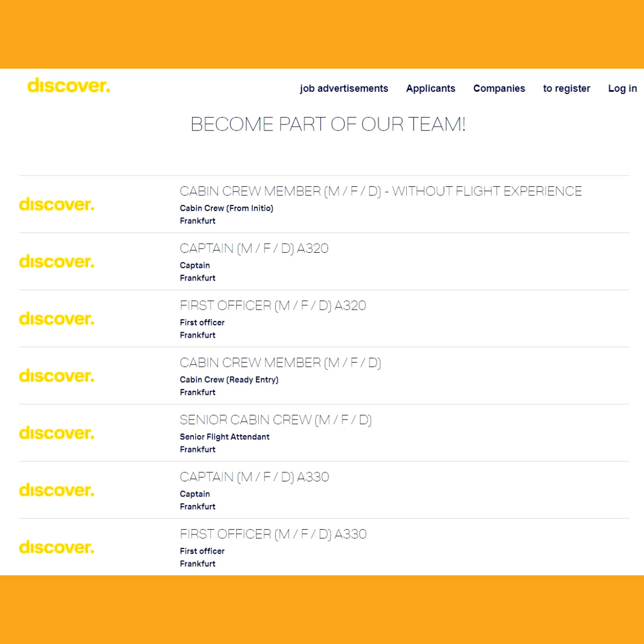Open the Senior Cabin Crew (M / F / D) listing
The width and height of the screenshot is (644, 644).
coord(275,420)
